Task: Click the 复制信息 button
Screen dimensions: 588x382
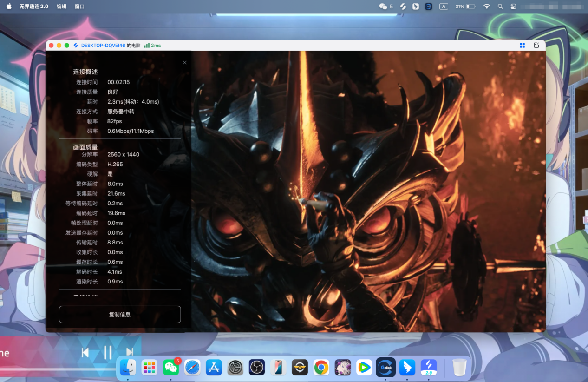Action: [120, 314]
